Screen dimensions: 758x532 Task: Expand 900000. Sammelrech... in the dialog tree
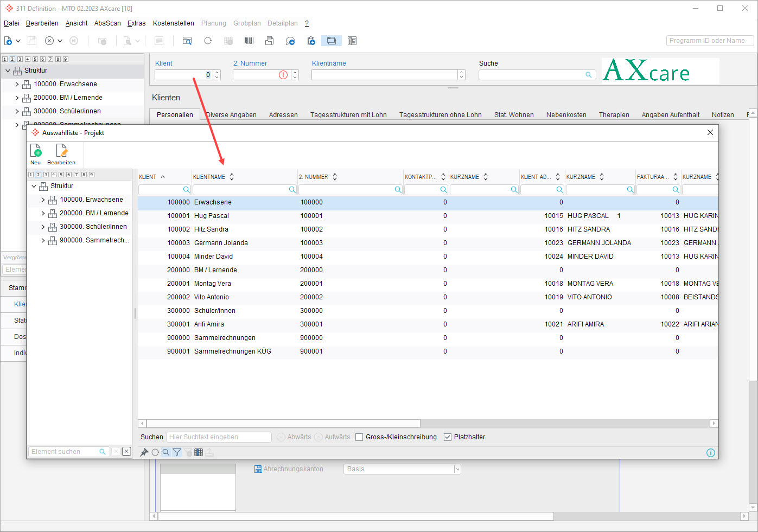(x=43, y=240)
